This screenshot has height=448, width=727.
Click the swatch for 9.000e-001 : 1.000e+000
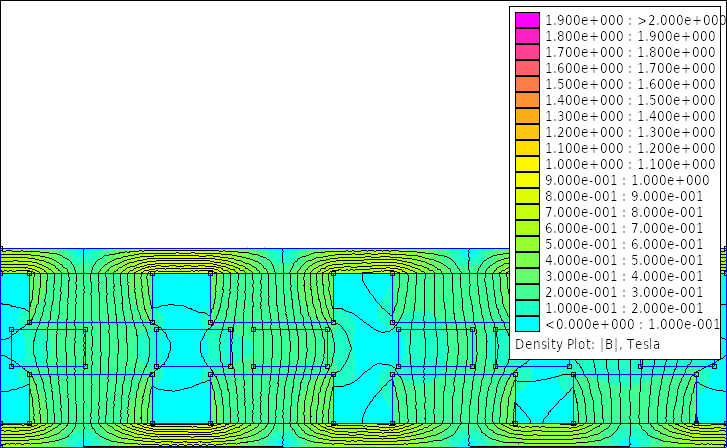point(527,180)
